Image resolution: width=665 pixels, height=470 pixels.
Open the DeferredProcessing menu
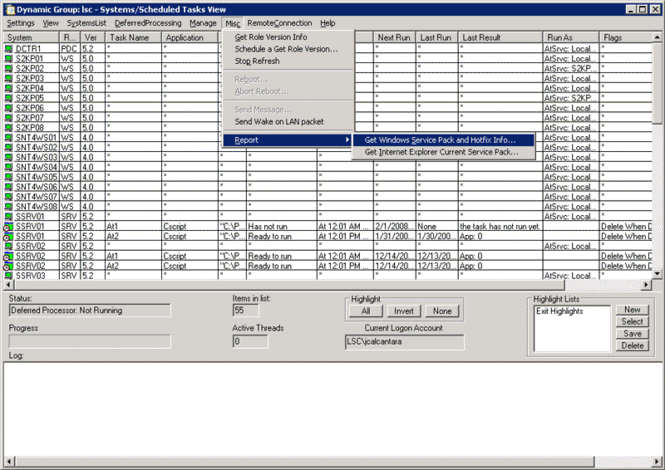(148, 23)
